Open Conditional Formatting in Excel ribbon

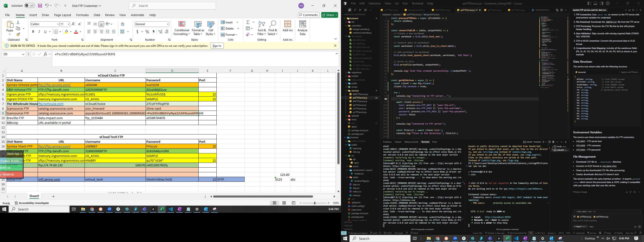(x=182, y=28)
